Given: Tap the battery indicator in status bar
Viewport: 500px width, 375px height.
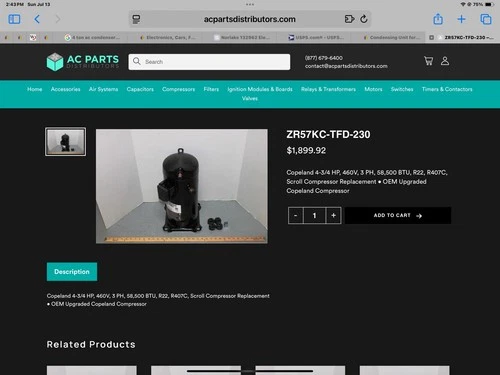Looking at the screenshot, I should [489, 4].
